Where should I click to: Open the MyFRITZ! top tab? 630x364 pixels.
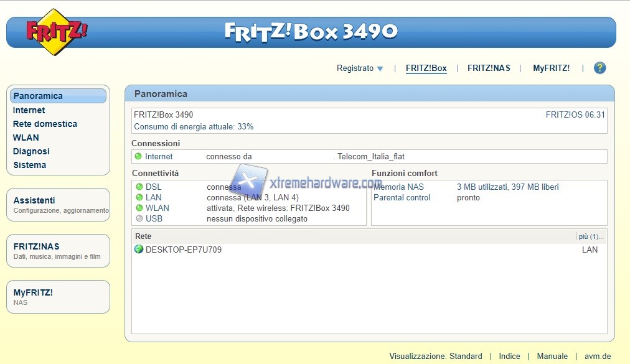click(551, 68)
